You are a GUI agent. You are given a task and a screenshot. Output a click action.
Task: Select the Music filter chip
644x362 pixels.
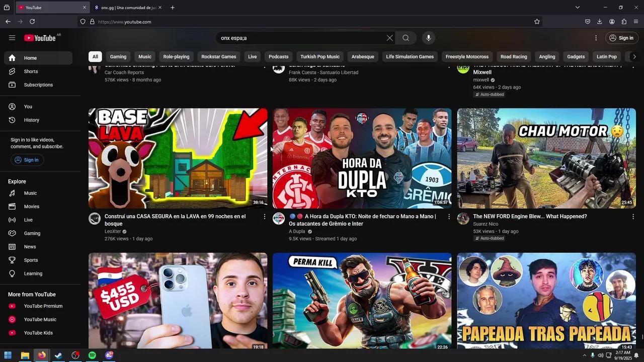point(145,57)
